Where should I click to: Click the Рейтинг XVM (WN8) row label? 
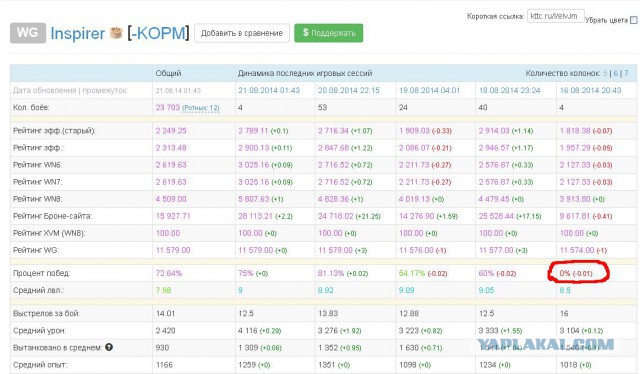(x=49, y=233)
